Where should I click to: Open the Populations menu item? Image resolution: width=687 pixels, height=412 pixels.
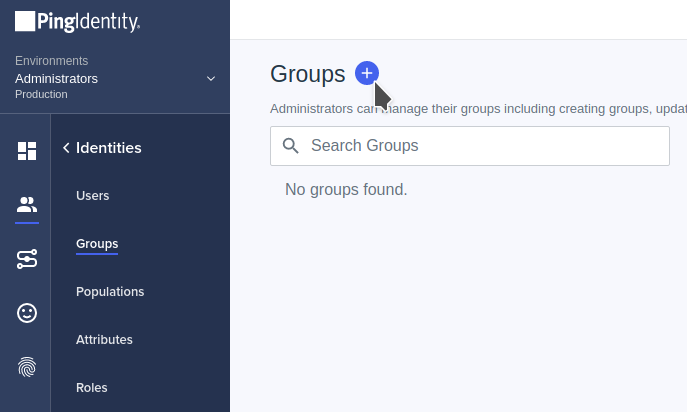click(110, 291)
